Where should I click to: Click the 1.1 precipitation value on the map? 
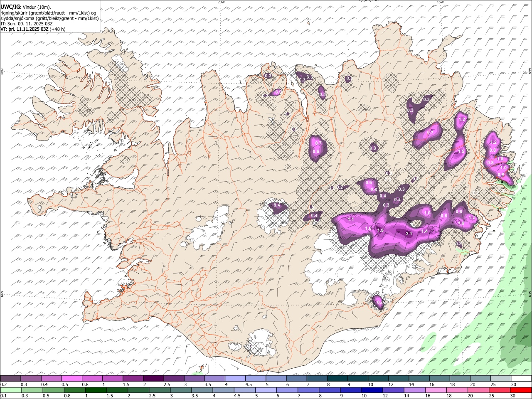click(351, 219)
